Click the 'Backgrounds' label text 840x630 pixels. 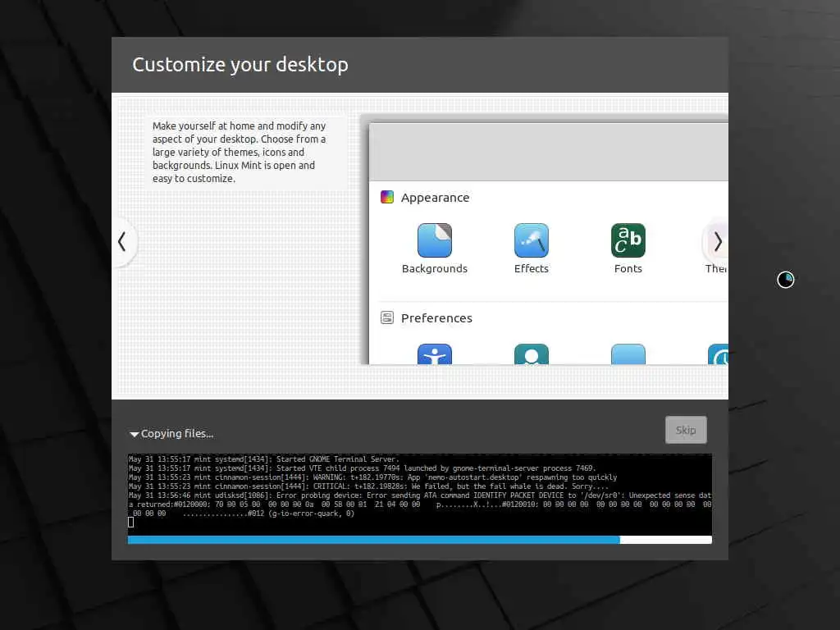pos(435,268)
